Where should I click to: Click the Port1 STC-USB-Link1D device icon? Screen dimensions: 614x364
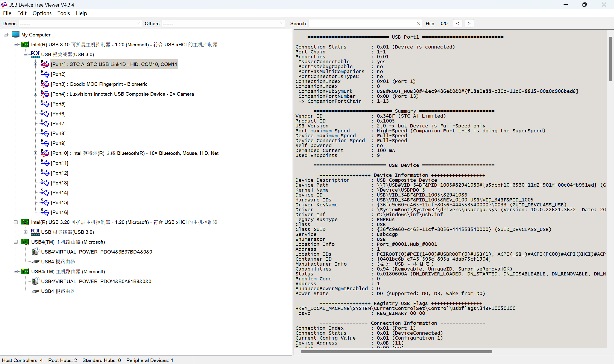point(45,64)
